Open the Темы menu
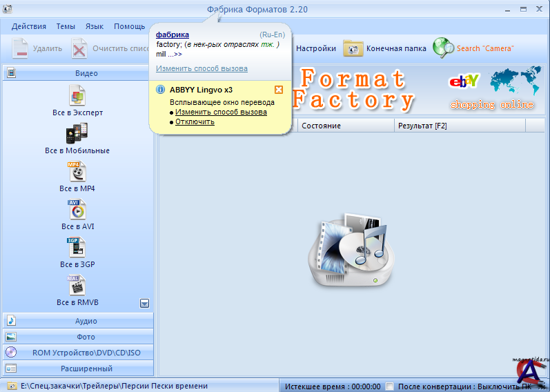This screenshot has width=550, height=392. 66,26
